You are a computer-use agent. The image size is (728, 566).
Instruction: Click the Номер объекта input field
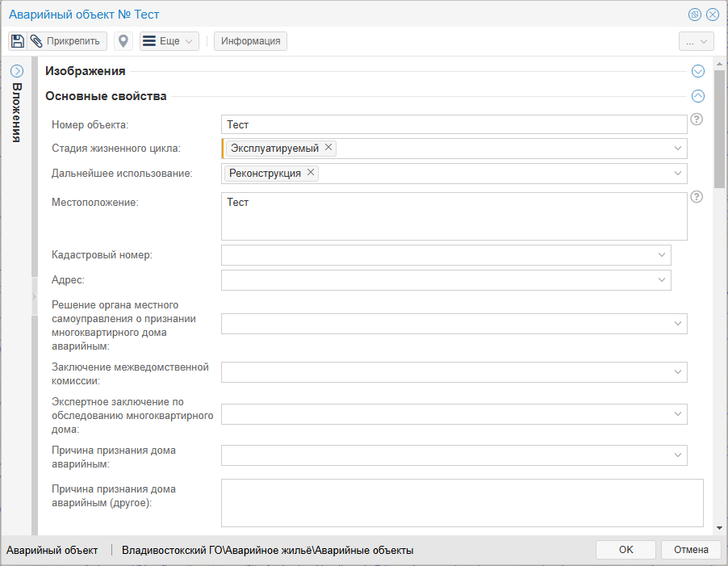(x=452, y=124)
